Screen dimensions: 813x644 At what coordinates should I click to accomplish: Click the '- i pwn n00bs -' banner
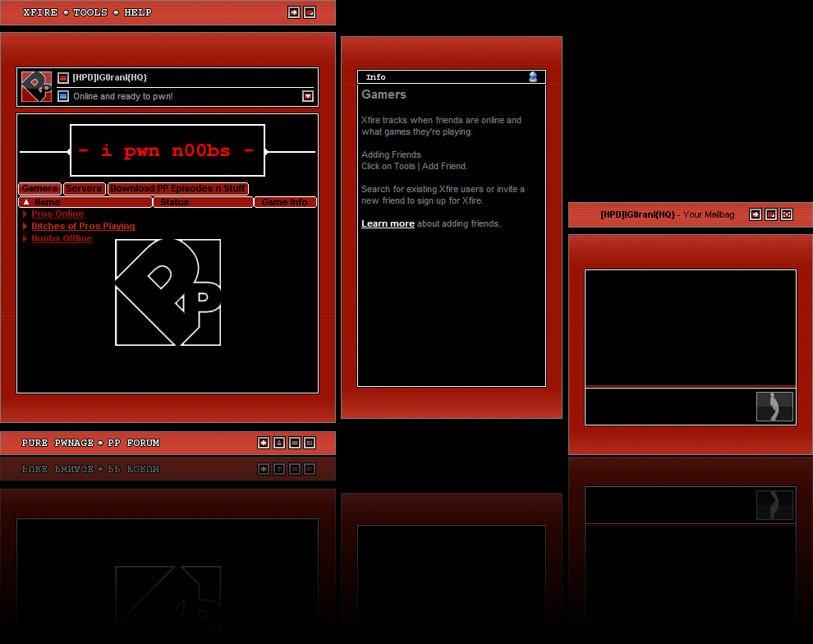pyautogui.click(x=168, y=150)
